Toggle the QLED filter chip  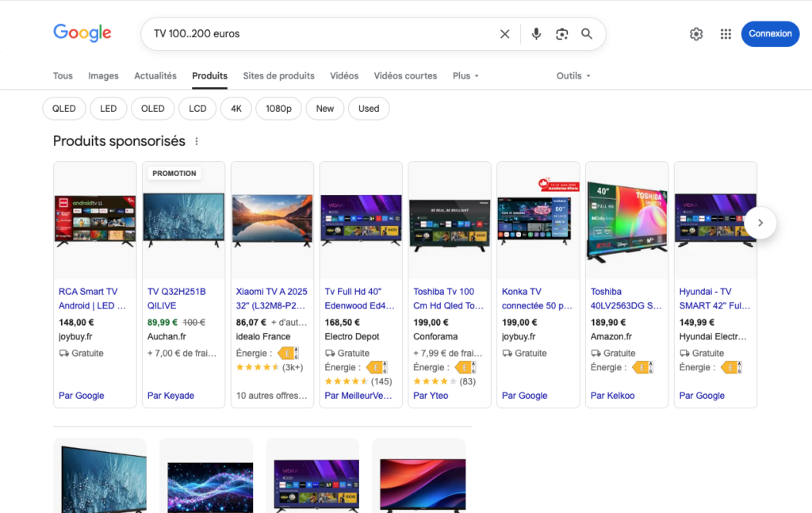click(x=64, y=109)
